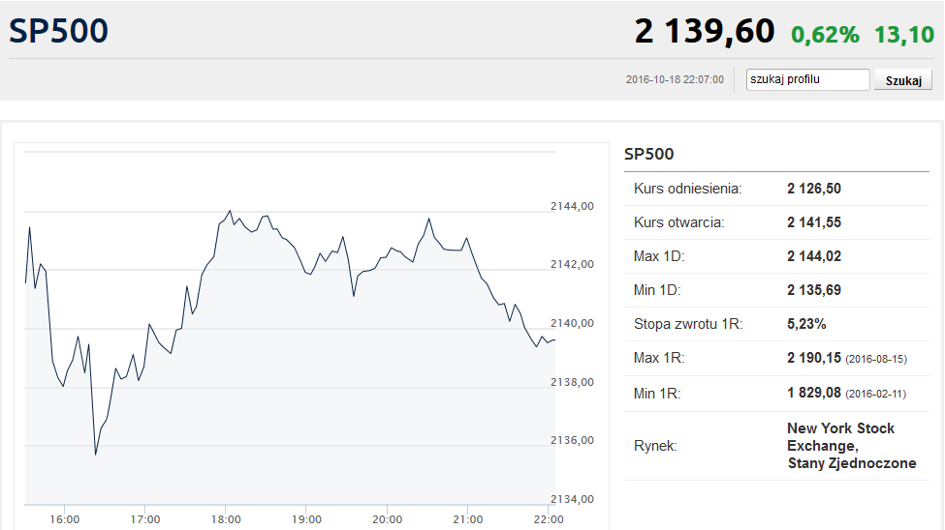Select the current price 2 139,60
This screenshot has width=945, height=530.
pyautogui.click(x=704, y=32)
